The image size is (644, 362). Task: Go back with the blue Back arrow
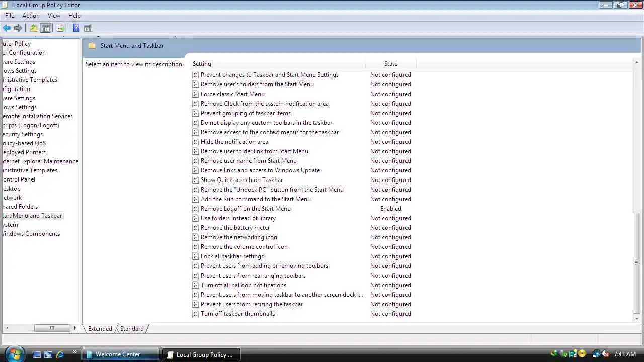tap(7, 28)
